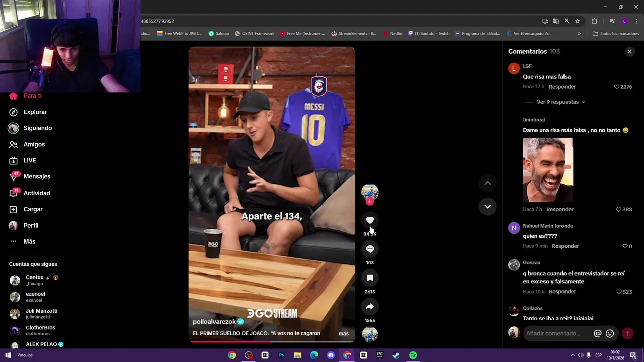Open timotireal's profile from comment
This screenshot has height=362, width=644.
point(534,120)
